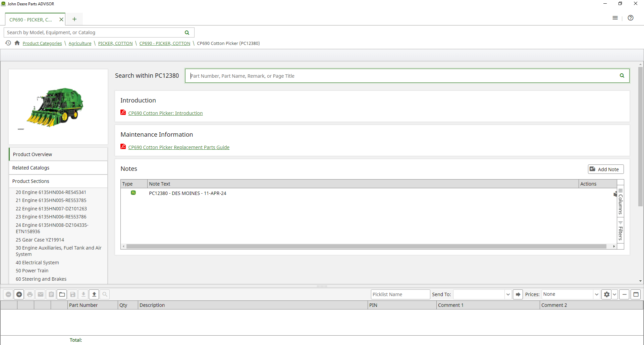
Task: Select Product Overview in sidebar
Action: [58, 154]
